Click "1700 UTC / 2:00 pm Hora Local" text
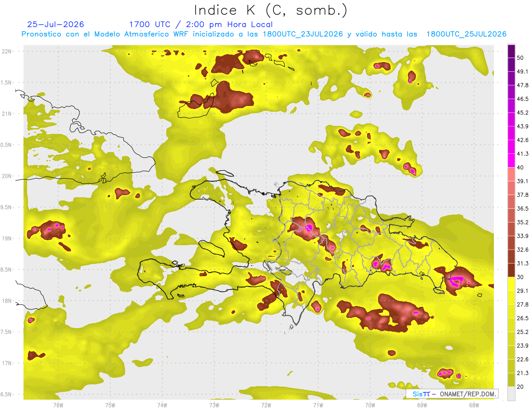This screenshot has width=532, height=411. coord(201,24)
